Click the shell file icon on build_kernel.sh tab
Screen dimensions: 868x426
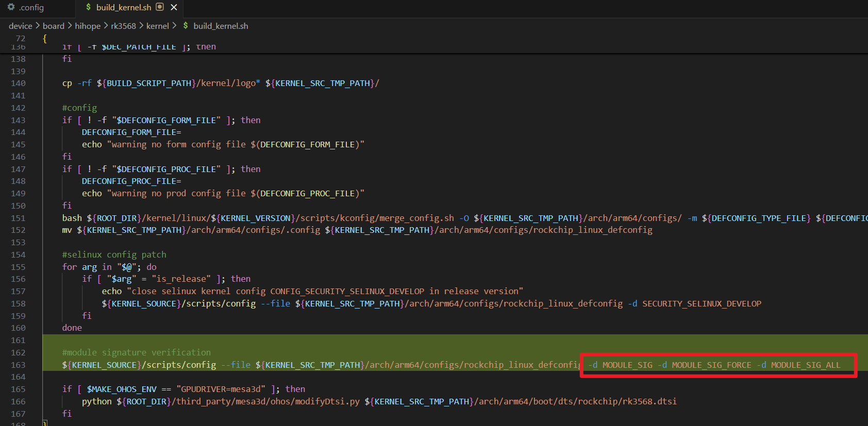89,7
